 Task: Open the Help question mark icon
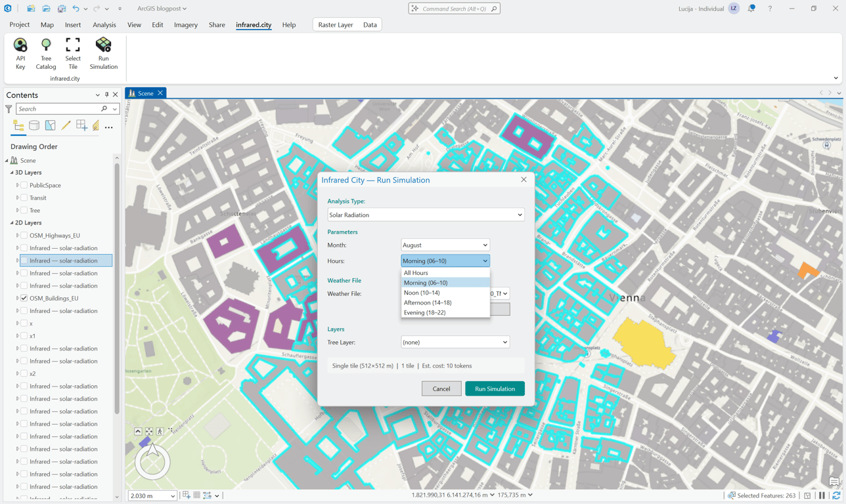click(x=770, y=9)
